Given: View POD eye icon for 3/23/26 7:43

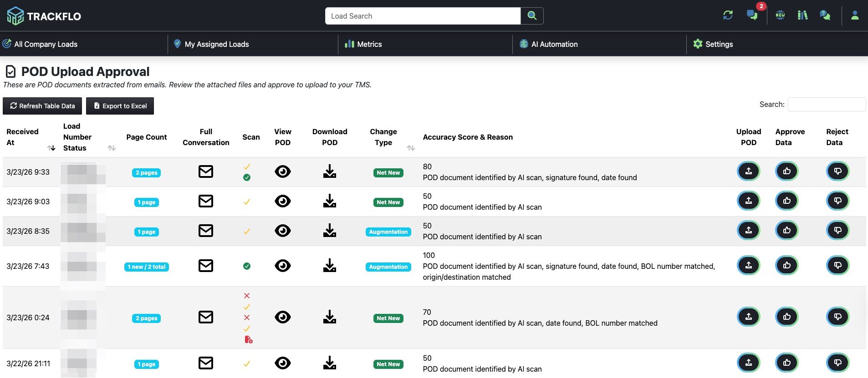Looking at the screenshot, I should (x=283, y=266).
